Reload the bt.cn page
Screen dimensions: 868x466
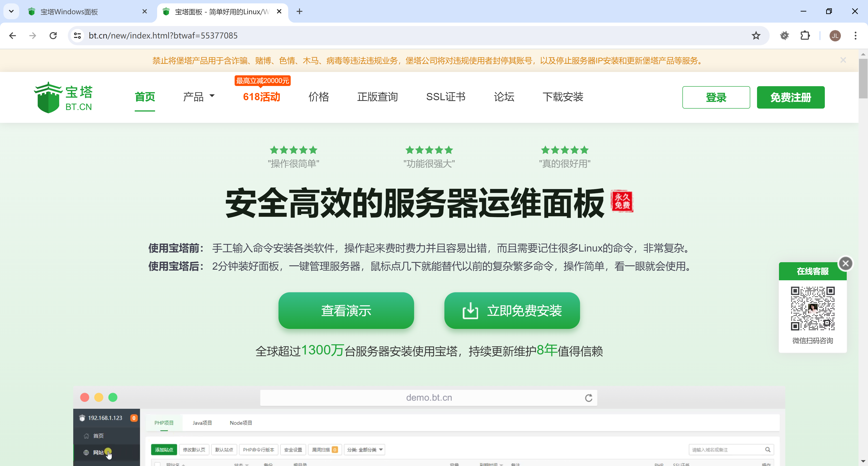53,36
